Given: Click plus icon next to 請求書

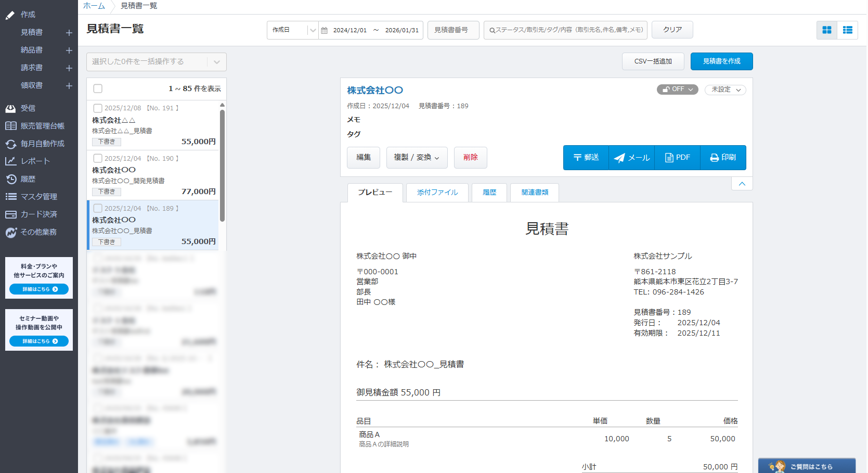Looking at the screenshot, I should [x=69, y=68].
